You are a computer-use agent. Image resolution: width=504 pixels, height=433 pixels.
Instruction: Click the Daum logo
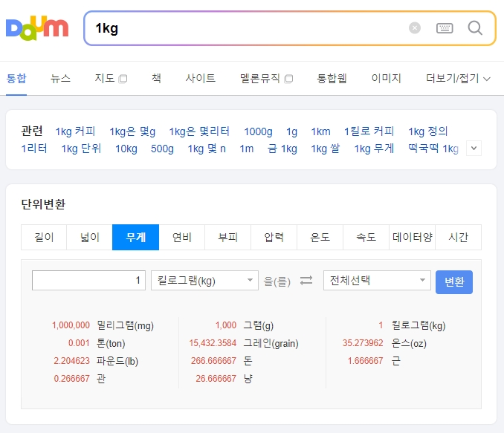(37, 28)
